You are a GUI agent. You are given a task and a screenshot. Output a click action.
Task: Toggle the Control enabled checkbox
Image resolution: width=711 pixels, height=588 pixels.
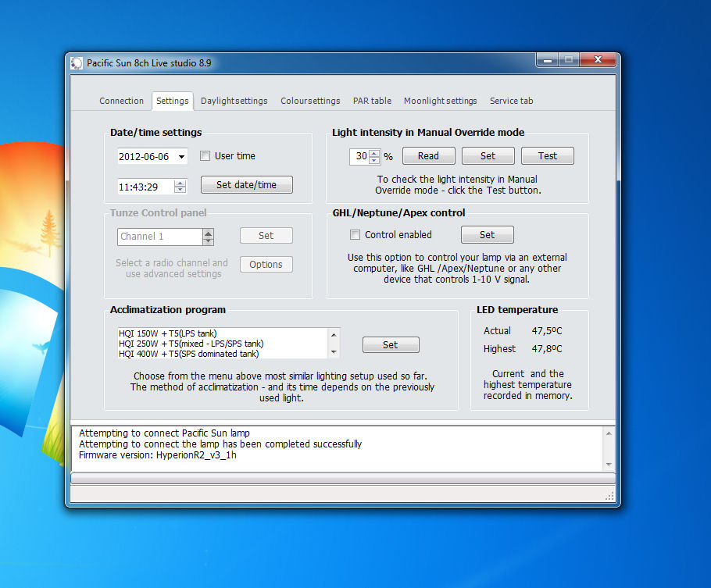pos(355,235)
